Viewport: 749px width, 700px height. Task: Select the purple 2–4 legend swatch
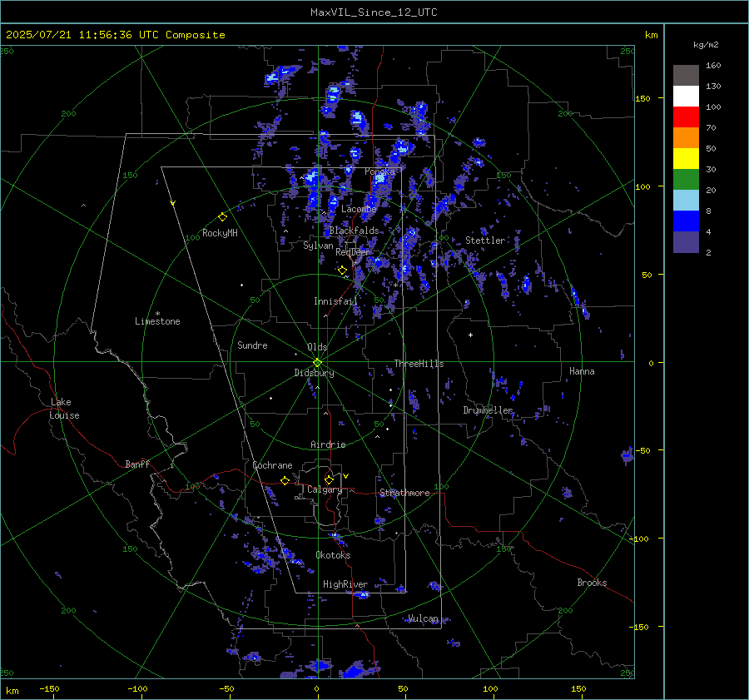(686, 241)
